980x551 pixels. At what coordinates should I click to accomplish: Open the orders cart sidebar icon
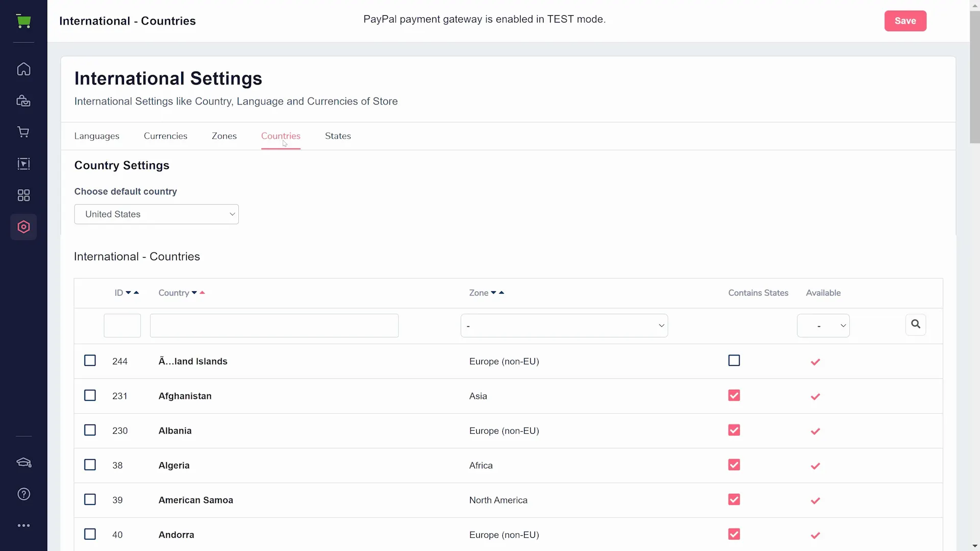(23, 132)
